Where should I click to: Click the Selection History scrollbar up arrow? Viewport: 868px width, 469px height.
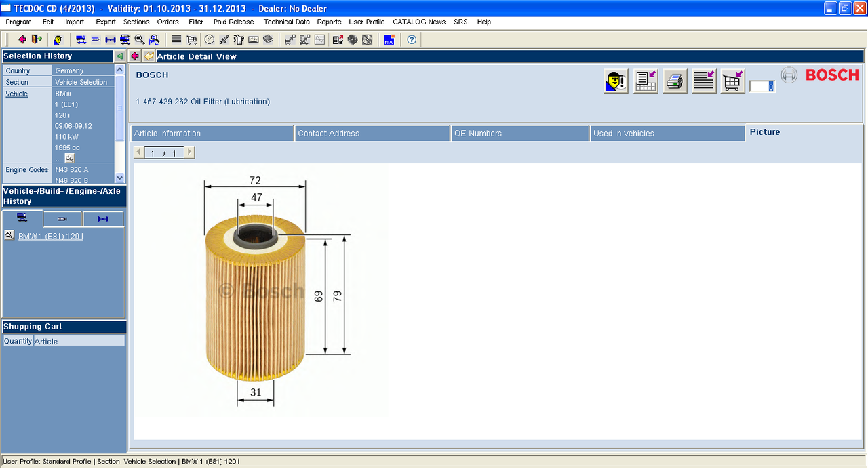coord(120,70)
